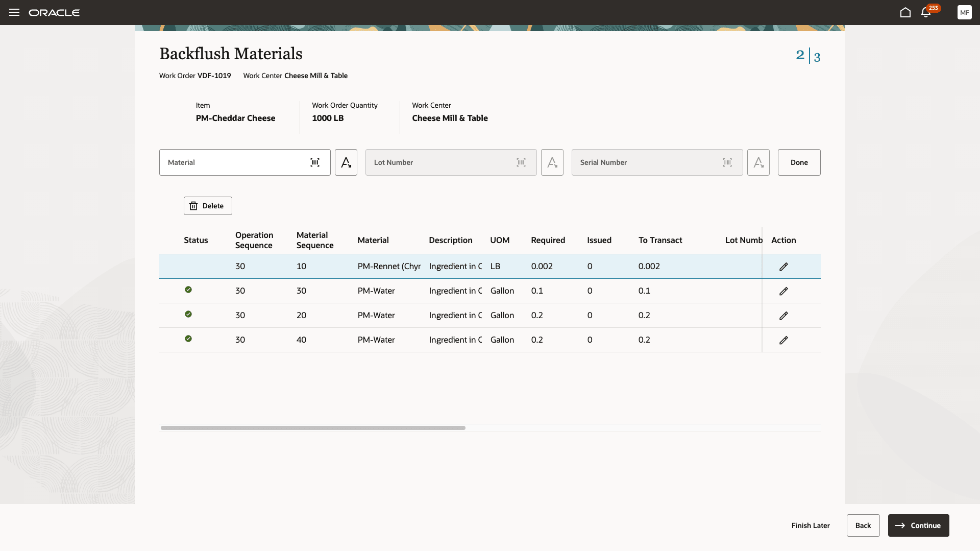Edit the PM-Water row with sequence 20
The width and height of the screenshot is (980, 551).
pos(783,315)
